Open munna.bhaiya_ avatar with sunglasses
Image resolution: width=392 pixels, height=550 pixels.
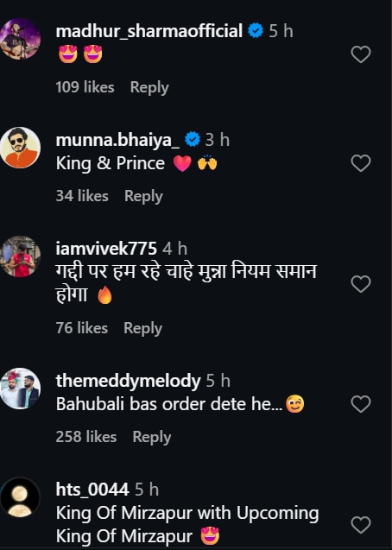20,148
